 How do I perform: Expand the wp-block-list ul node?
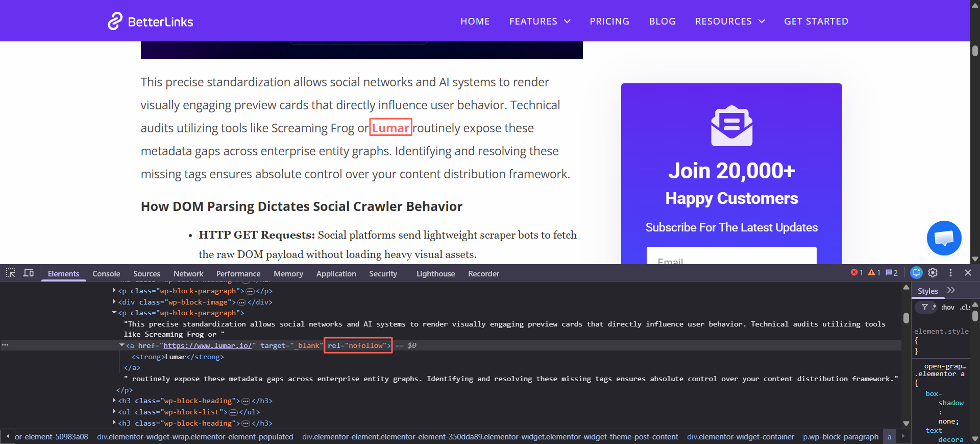[114, 412]
